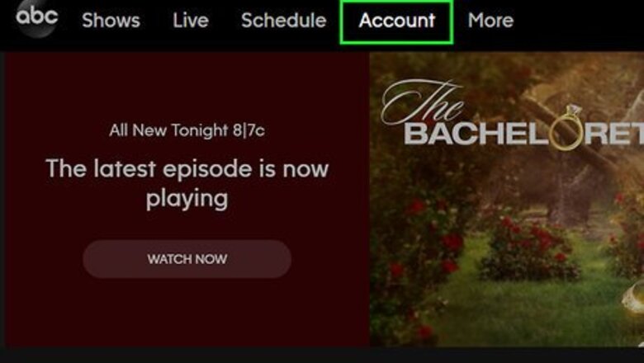The image size is (644, 363).
Task: Click the gold ring in Bachelorette logo
Action: click(x=567, y=129)
